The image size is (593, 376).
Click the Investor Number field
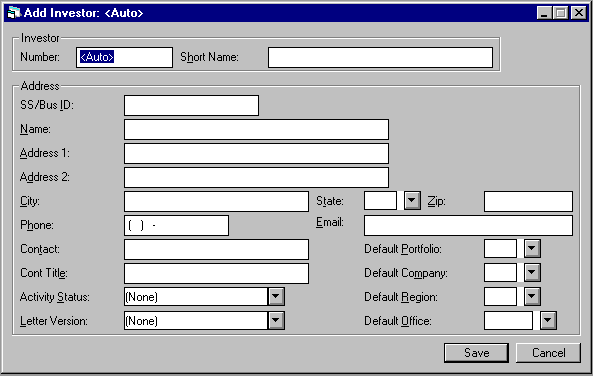pyautogui.click(x=124, y=57)
